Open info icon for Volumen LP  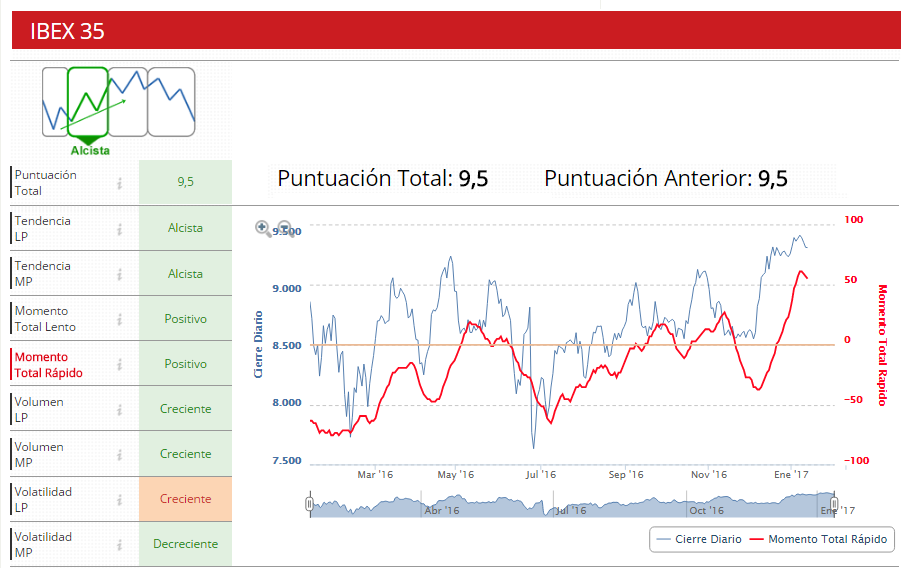pos(120,410)
